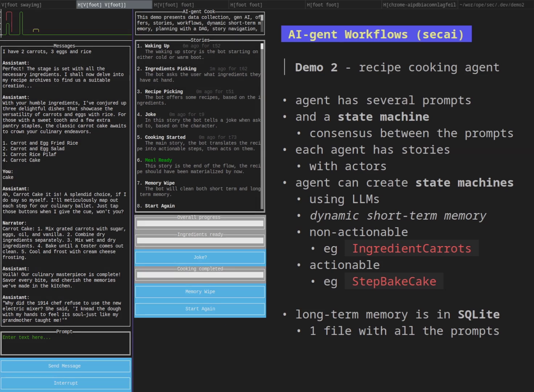Viewport: 534px width, 392px height.
Task: Open the V[foot swayimg] tab
Action: (x=38, y=5)
